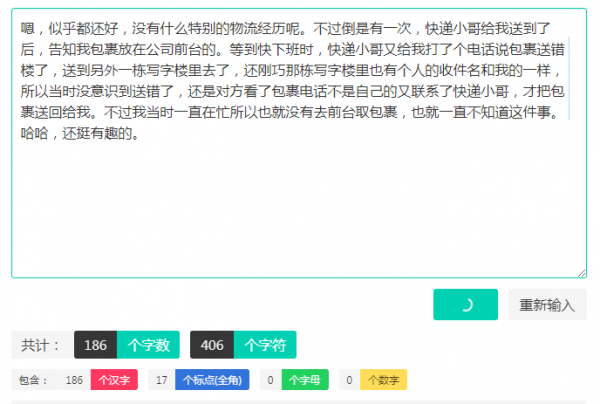
Task: Click the 重新输入 reset button
Action: (547, 305)
